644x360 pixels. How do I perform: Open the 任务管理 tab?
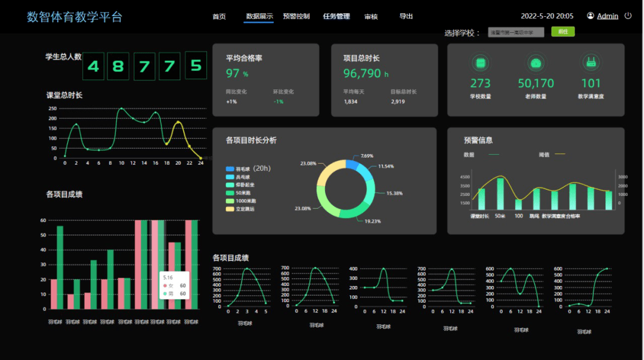point(336,16)
